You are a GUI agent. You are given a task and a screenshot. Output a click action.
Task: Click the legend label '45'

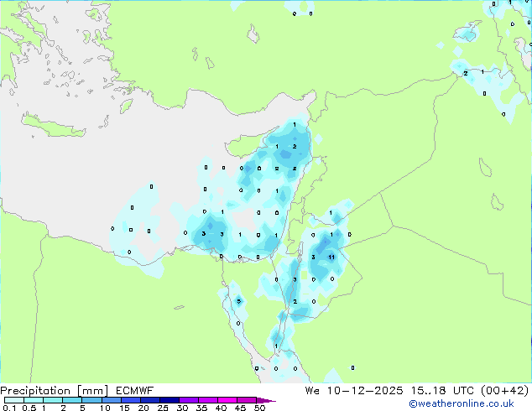click(240, 408)
